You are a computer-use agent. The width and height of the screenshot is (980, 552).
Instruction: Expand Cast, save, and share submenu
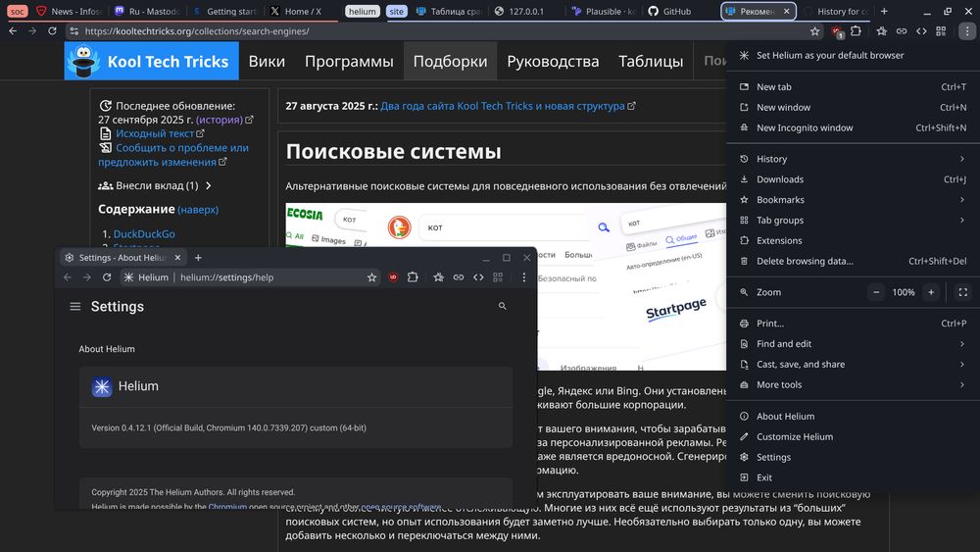tap(854, 364)
